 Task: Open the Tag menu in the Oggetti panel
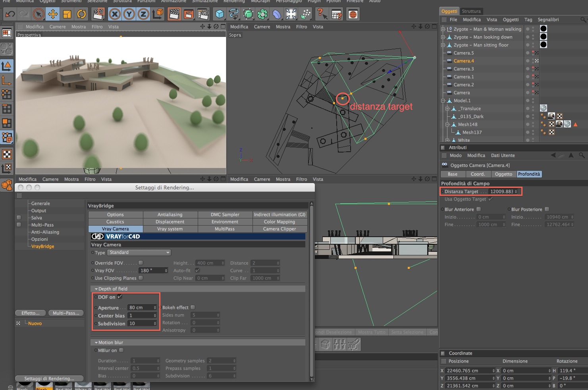(528, 19)
